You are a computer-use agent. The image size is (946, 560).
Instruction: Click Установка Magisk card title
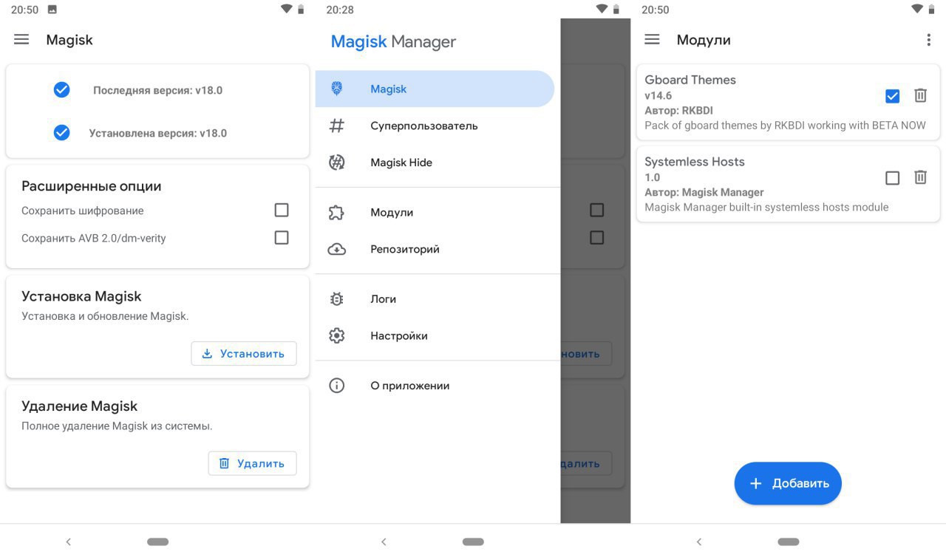click(81, 296)
